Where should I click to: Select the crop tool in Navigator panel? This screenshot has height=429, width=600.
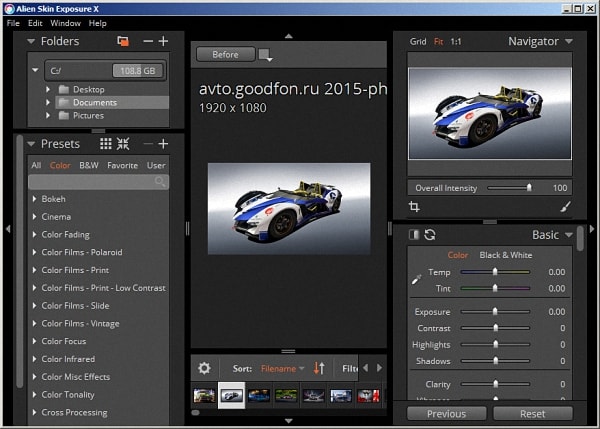(x=415, y=207)
